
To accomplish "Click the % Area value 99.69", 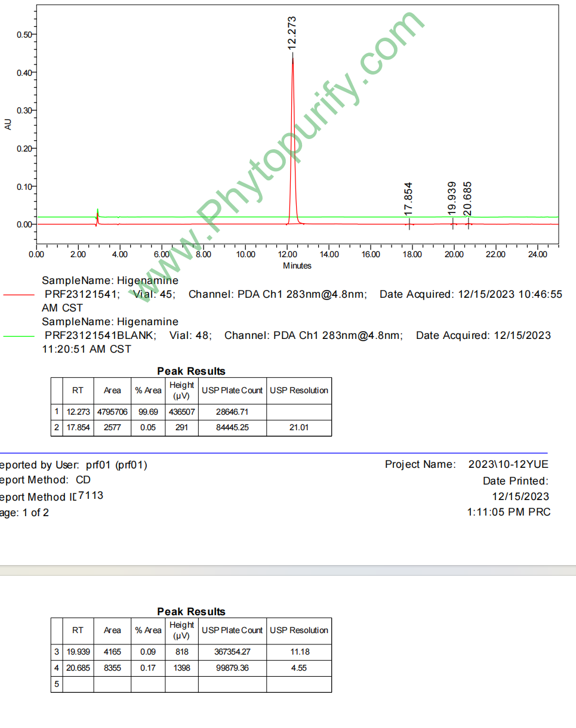I will [x=147, y=412].
